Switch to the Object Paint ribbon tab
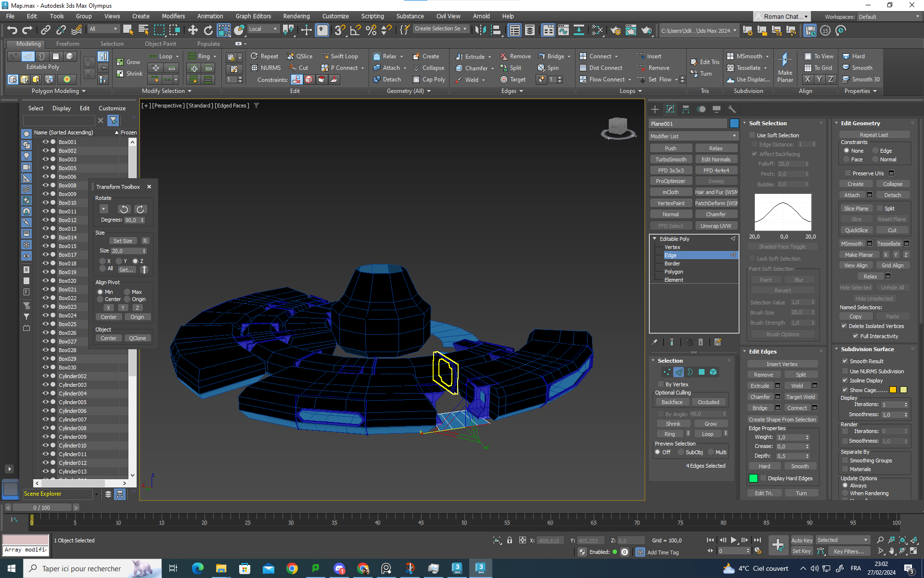924x578 pixels. click(x=160, y=44)
